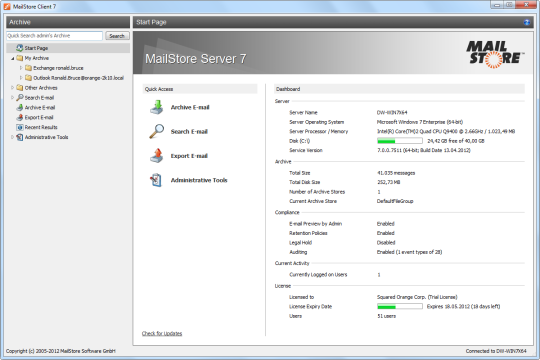Viewport: 540px width, 360px height.
Task: Click the Dashboard section header
Action: click(399, 89)
